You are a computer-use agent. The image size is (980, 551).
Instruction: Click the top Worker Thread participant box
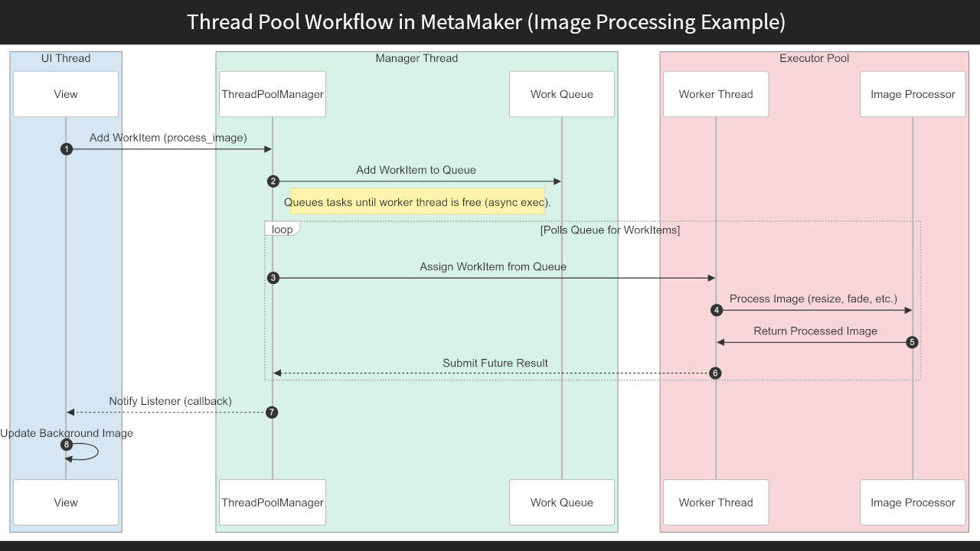[x=716, y=94]
